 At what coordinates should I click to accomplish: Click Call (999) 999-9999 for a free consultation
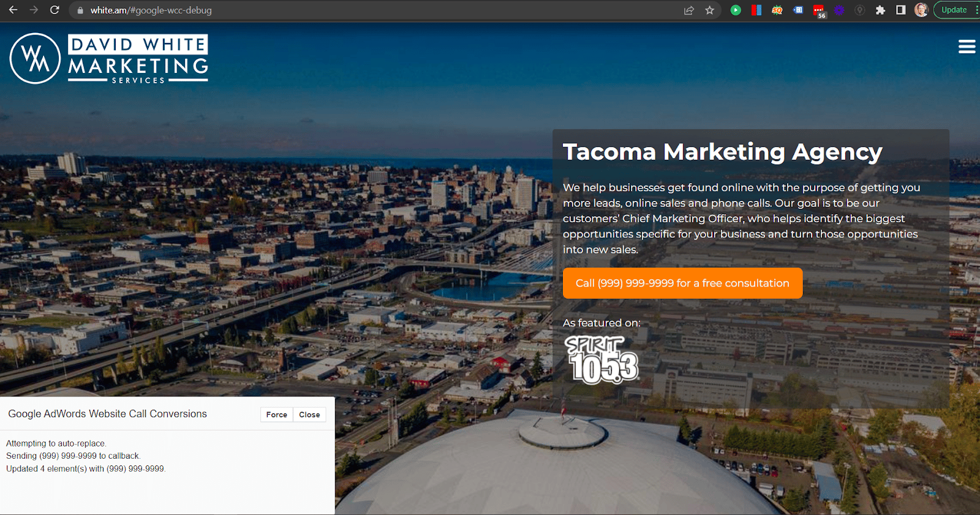point(682,283)
